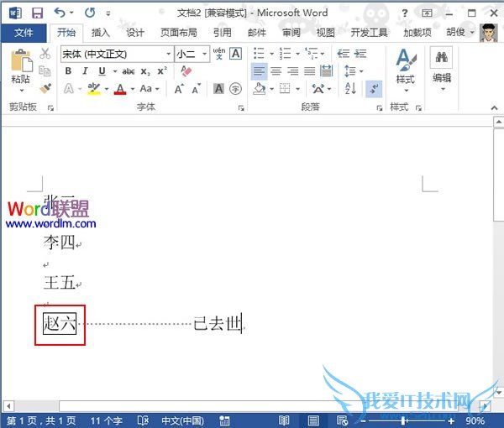Viewport: 504px width, 428px height.
Task: Copy selection with the copy icon
Action: pyautogui.click(x=45, y=71)
